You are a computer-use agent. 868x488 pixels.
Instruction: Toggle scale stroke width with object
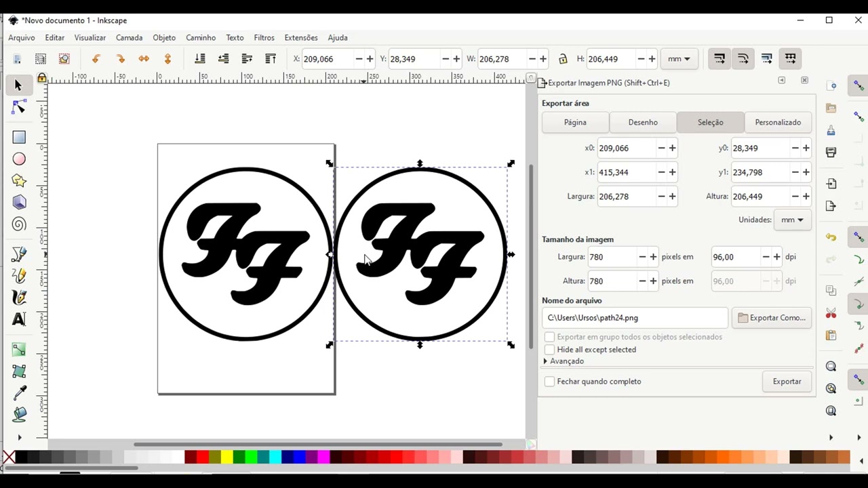(719, 59)
